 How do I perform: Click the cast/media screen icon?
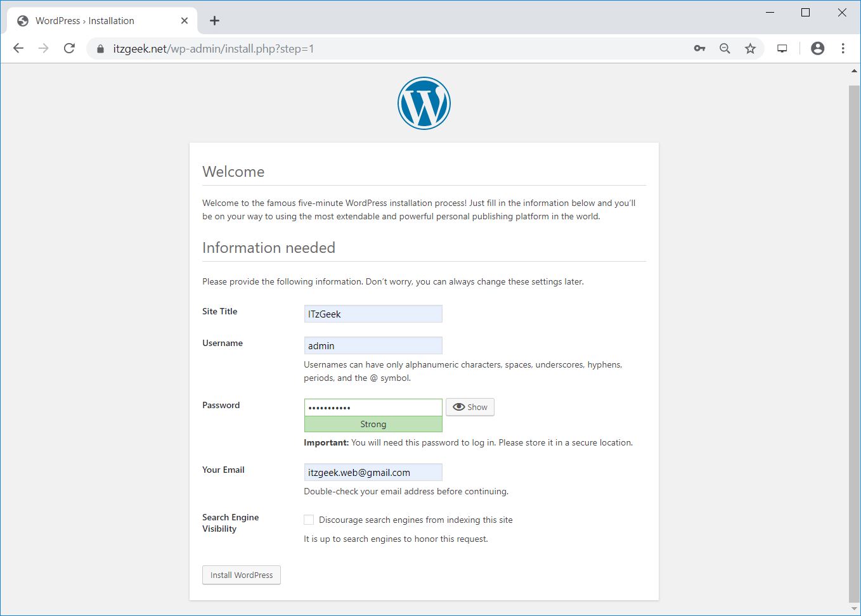782,48
